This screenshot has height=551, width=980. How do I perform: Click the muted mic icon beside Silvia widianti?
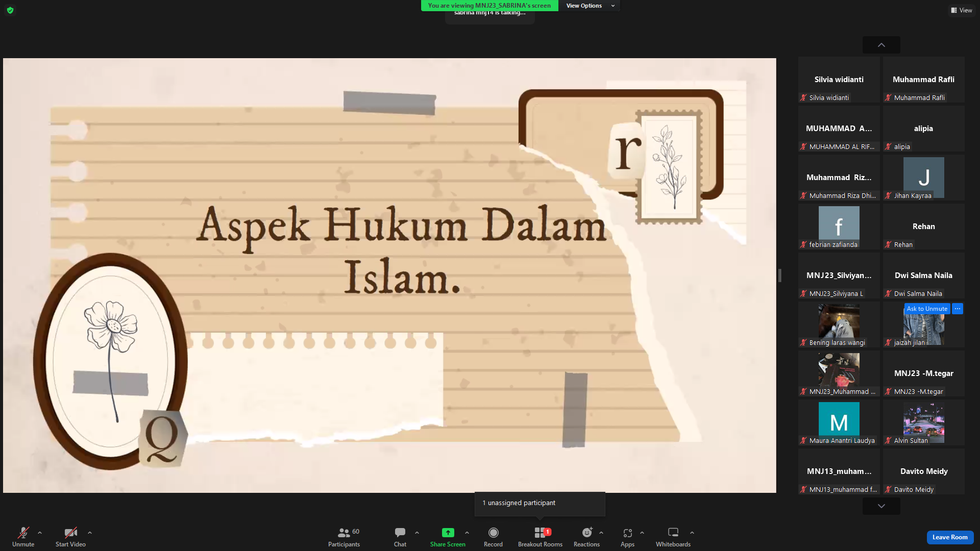pos(803,97)
